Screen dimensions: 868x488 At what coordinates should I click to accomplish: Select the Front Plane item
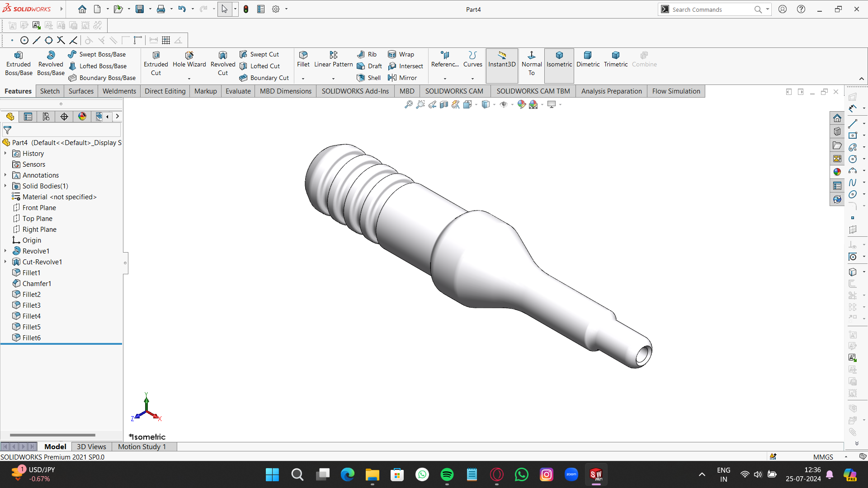point(39,207)
